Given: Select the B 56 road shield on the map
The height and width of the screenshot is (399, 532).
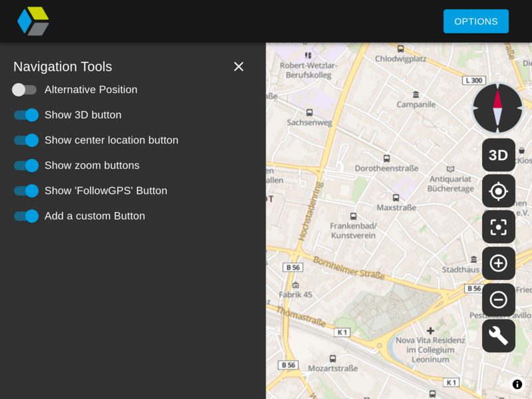Looking at the screenshot, I should [x=293, y=267].
